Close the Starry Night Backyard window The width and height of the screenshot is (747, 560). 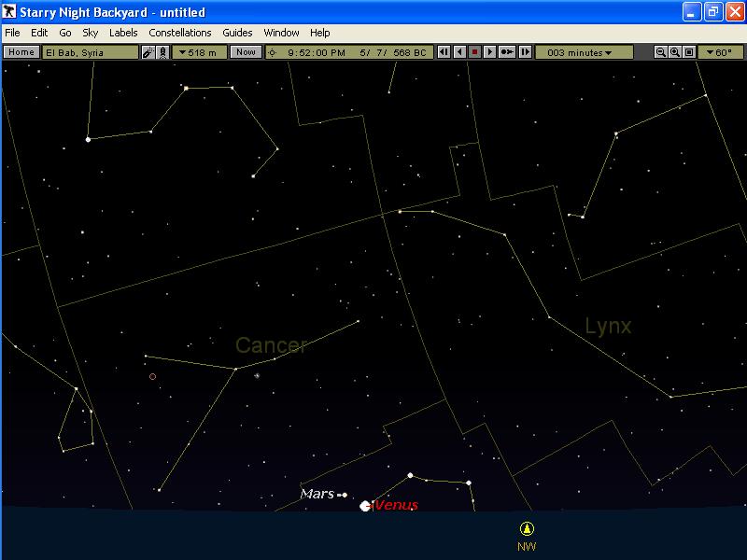tap(735, 12)
